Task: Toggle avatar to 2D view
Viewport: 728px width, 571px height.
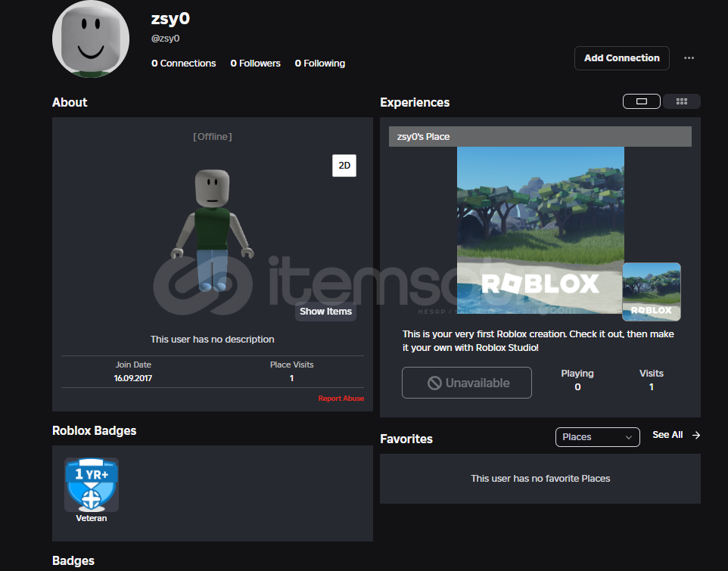Action: tap(344, 166)
